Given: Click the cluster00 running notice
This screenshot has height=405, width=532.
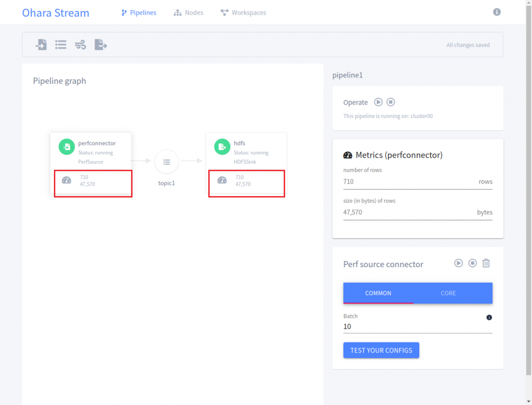Looking at the screenshot, I should [388, 116].
